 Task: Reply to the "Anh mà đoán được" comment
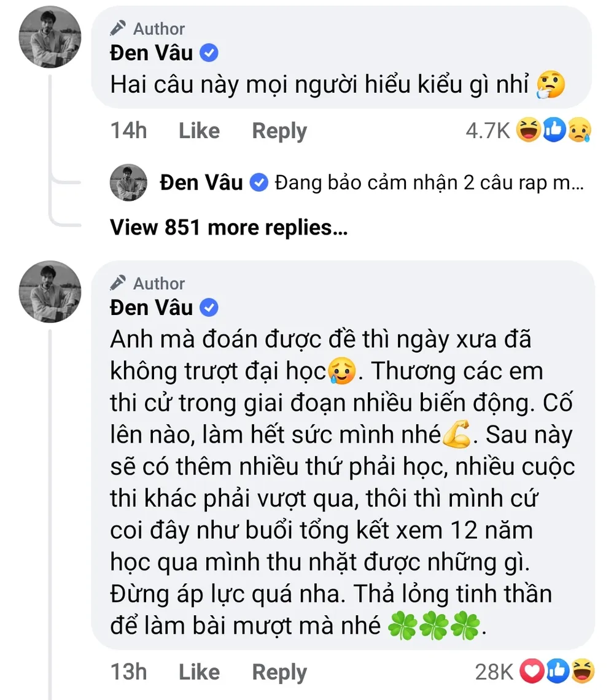tap(279, 672)
